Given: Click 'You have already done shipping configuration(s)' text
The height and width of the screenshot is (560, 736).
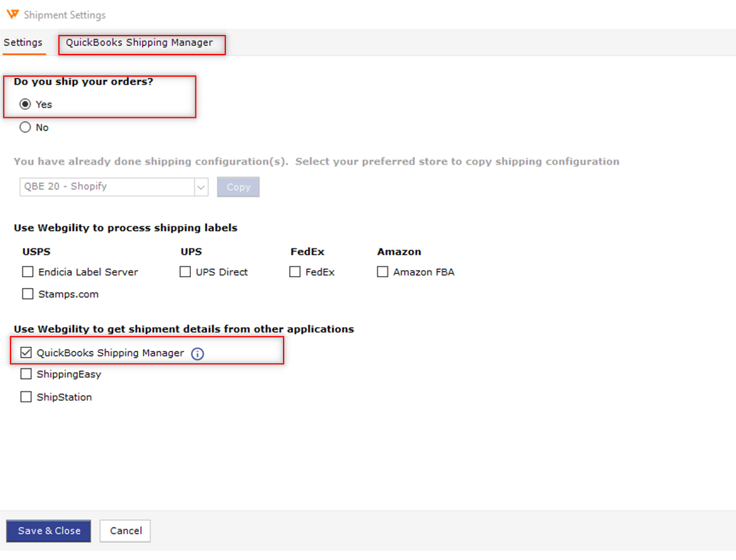Looking at the screenshot, I should (x=150, y=161).
